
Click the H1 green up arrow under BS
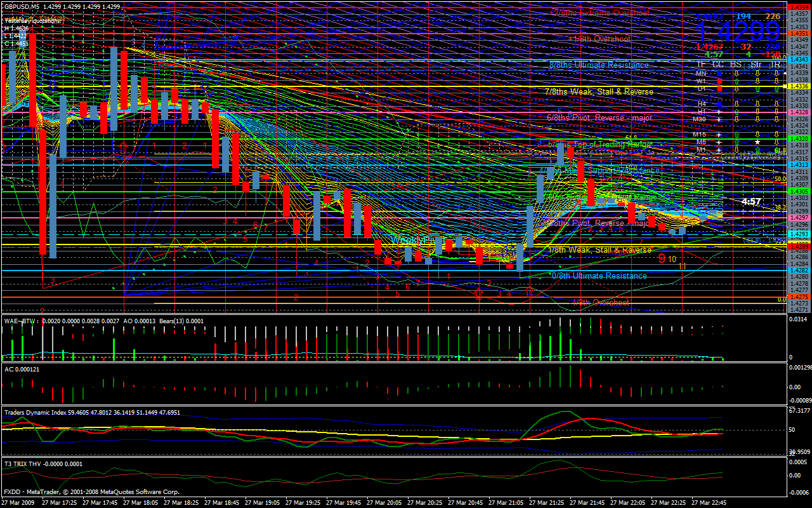click(737, 112)
